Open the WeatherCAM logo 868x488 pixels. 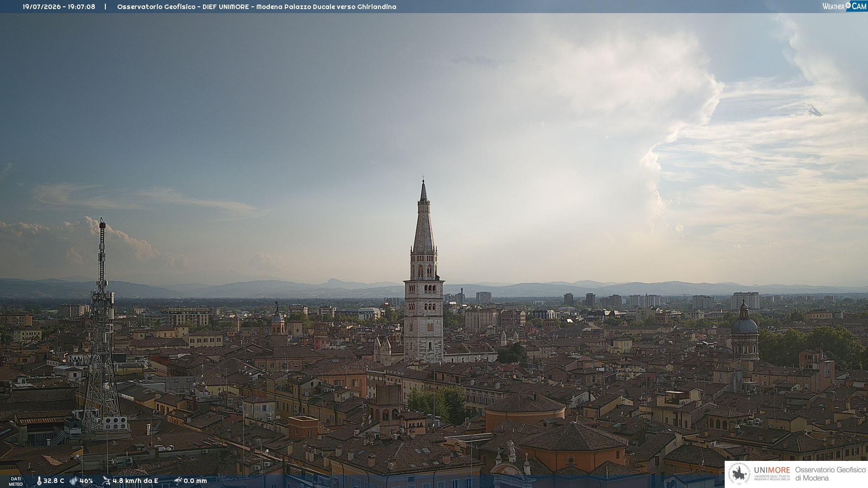(844, 6)
